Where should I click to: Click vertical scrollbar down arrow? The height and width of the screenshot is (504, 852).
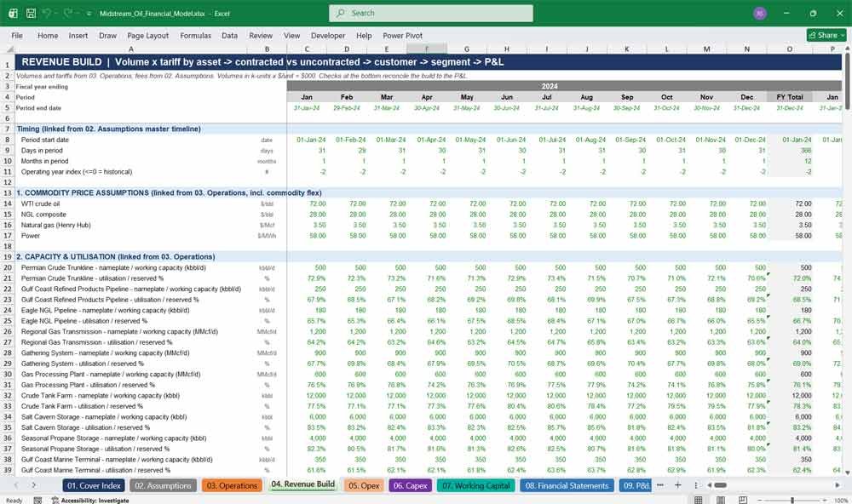click(x=847, y=472)
